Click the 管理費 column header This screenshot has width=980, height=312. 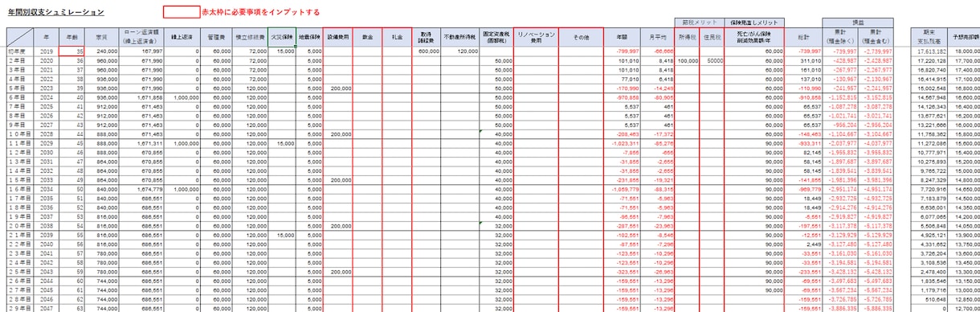pyautogui.click(x=216, y=37)
